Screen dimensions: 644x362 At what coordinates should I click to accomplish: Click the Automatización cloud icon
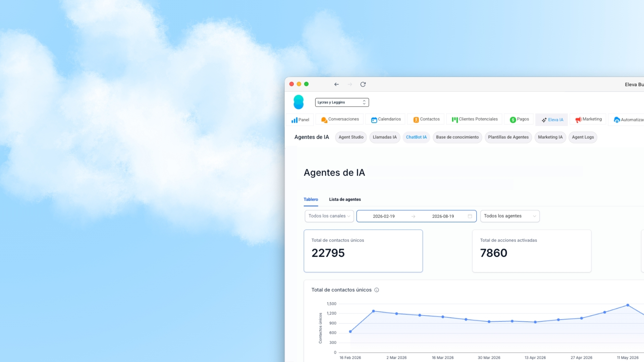point(616,120)
